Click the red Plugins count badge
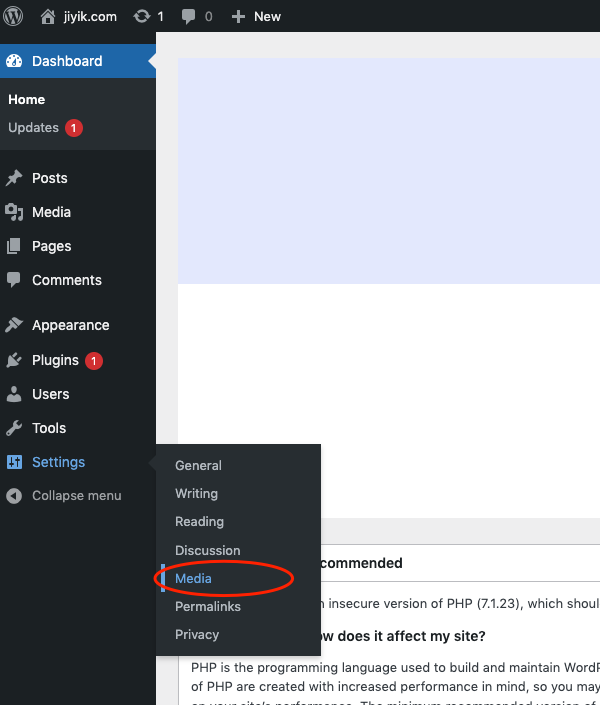This screenshot has width=600, height=705. click(94, 361)
